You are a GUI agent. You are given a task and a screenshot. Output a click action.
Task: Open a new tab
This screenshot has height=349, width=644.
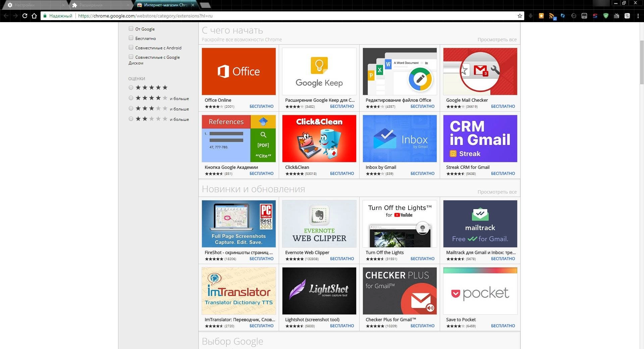pyautogui.click(x=205, y=5)
